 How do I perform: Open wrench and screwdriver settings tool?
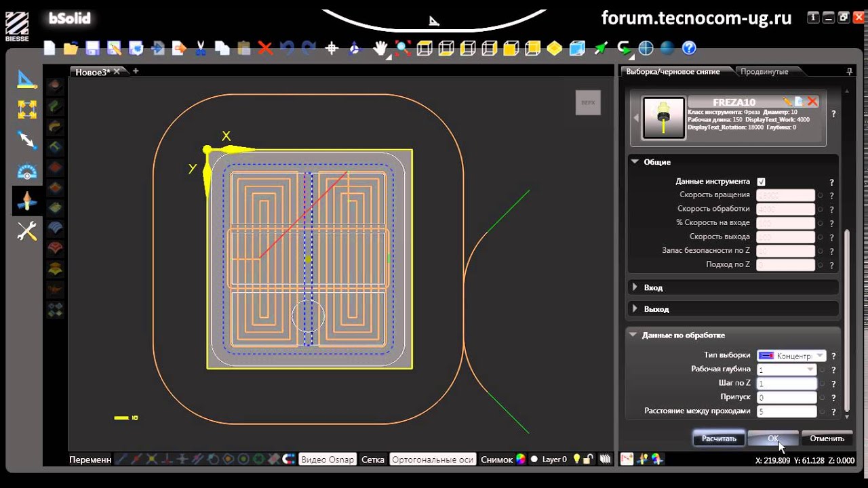(x=27, y=232)
